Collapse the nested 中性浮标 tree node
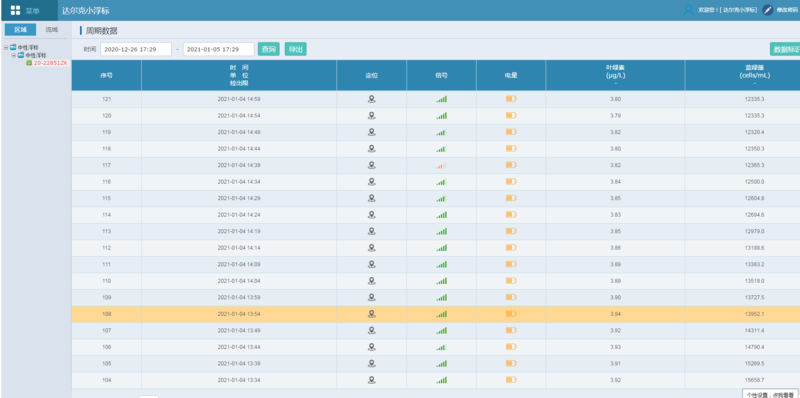The width and height of the screenshot is (800, 398). (x=14, y=55)
